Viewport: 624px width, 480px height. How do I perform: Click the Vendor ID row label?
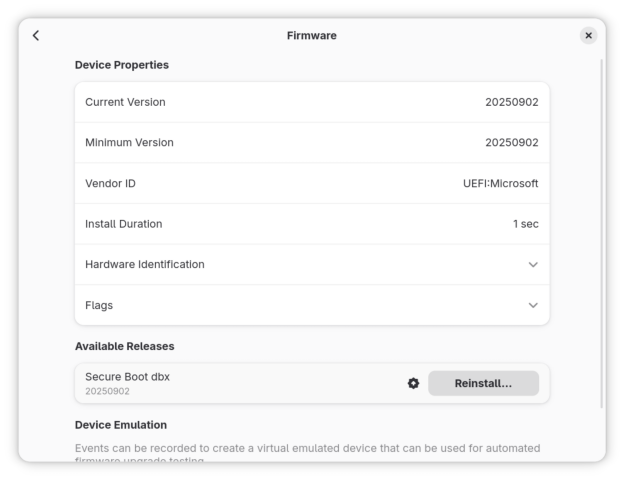110,184
